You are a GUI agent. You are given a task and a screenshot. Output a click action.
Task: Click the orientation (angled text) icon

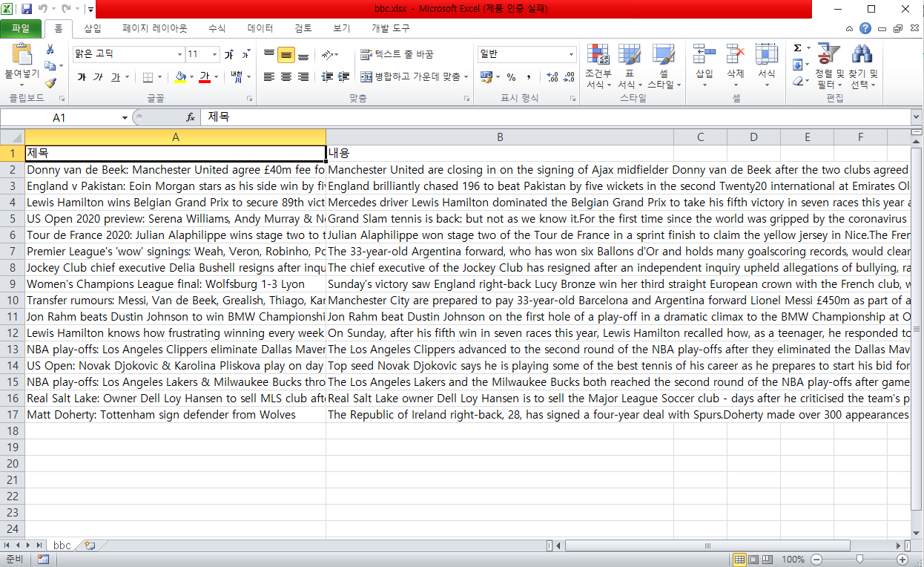tap(327, 55)
